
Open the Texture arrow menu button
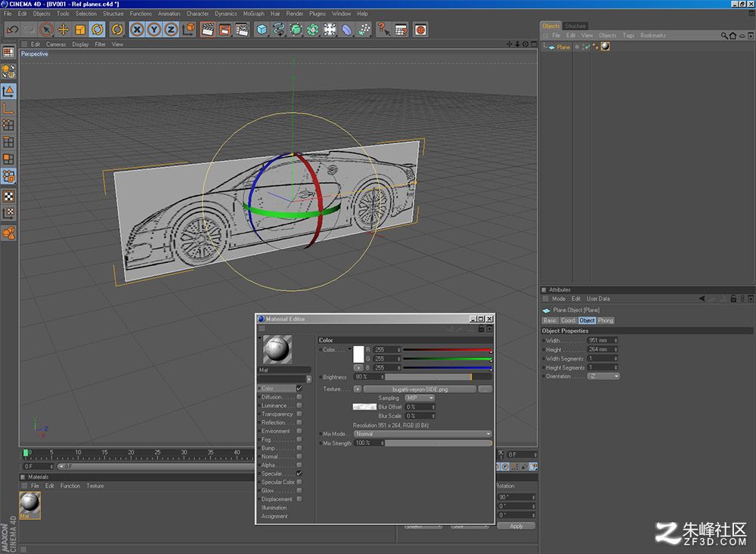(358, 389)
